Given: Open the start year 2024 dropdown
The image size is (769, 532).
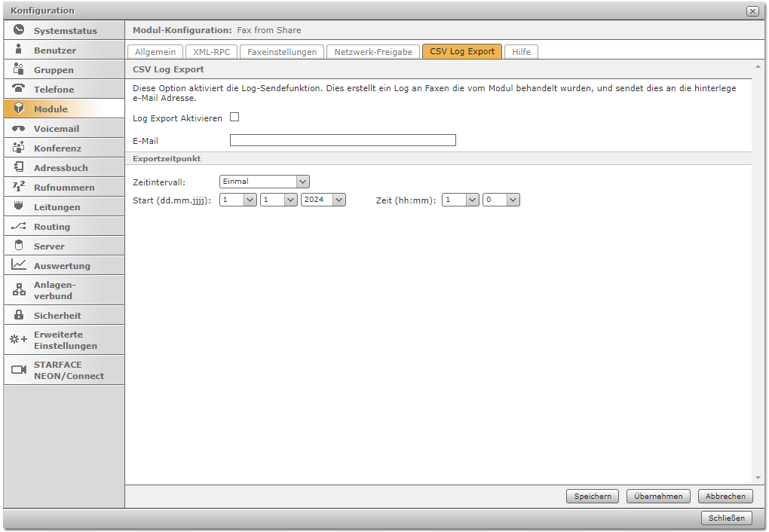Looking at the screenshot, I should click(x=339, y=200).
